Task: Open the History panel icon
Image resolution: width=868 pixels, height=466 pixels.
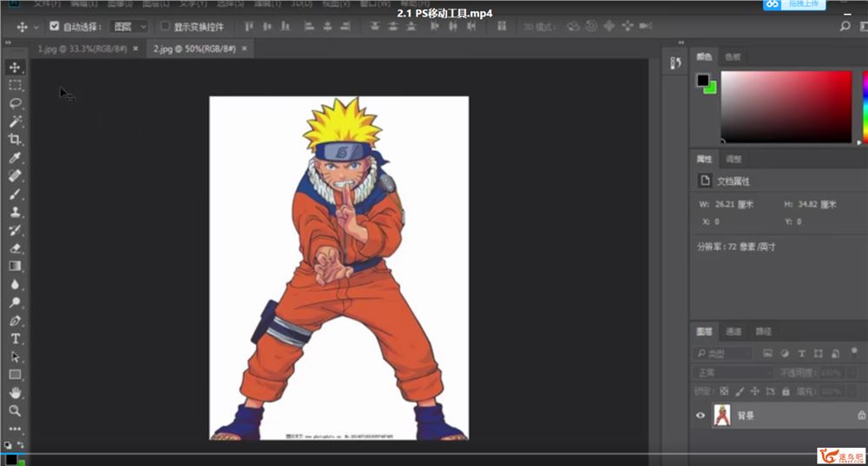Action: click(675, 63)
